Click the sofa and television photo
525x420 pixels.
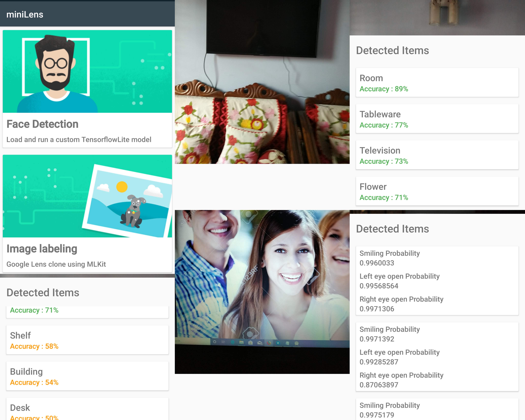pos(262,82)
